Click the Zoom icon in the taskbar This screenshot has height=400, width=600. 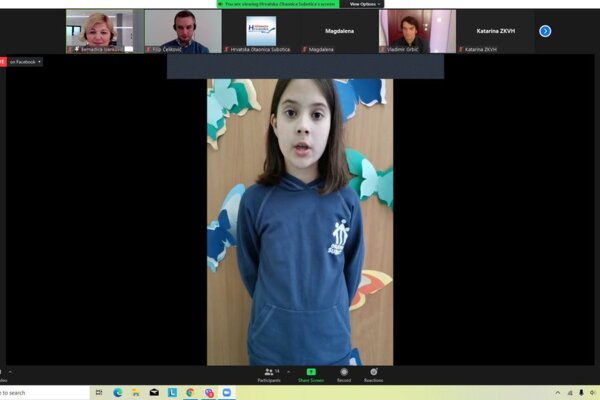pyautogui.click(x=227, y=393)
